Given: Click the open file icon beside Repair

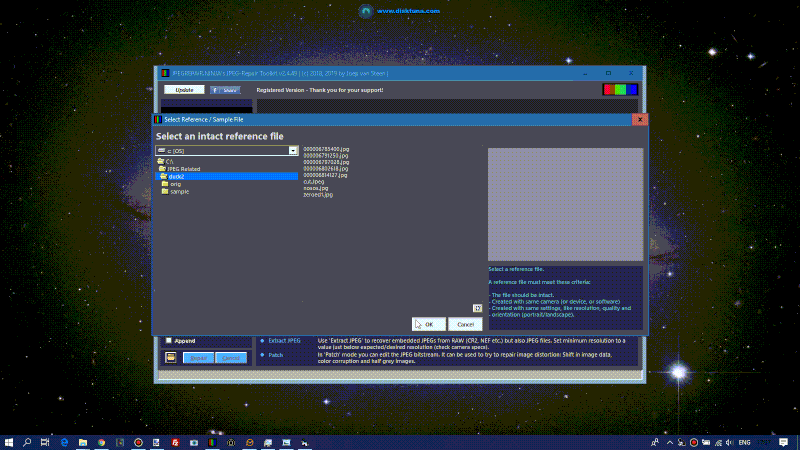Looking at the screenshot, I should (x=170, y=358).
